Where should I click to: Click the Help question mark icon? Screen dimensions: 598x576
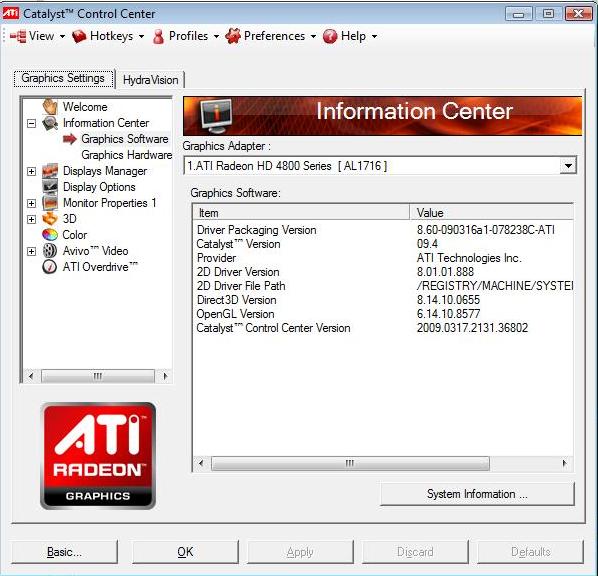tap(330, 37)
